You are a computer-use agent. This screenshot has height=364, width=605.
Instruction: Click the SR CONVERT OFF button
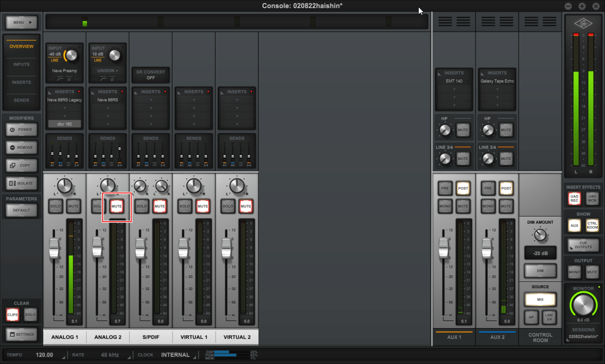pos(151,75)
